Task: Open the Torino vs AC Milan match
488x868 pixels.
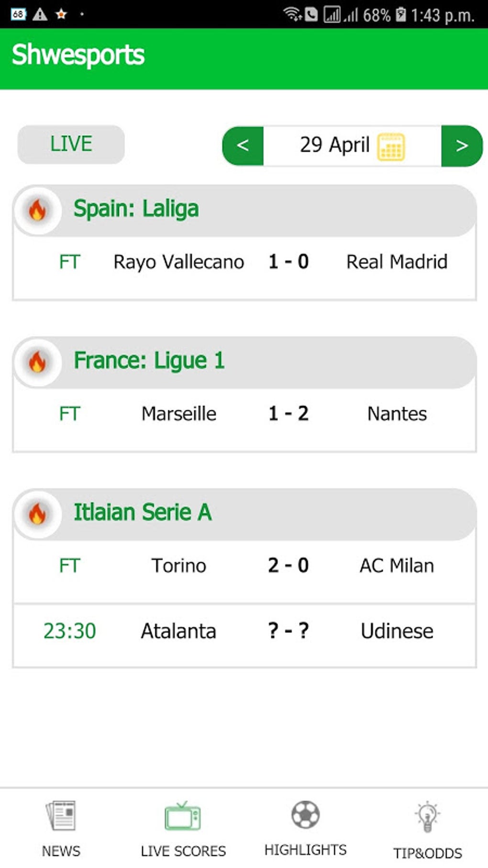Action: [x=244, y=566]
